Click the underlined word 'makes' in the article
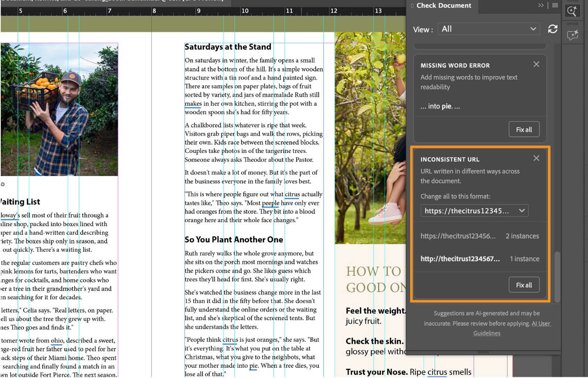Image resolution: width=588 pixels, height=378 pixels. (193, 103)
